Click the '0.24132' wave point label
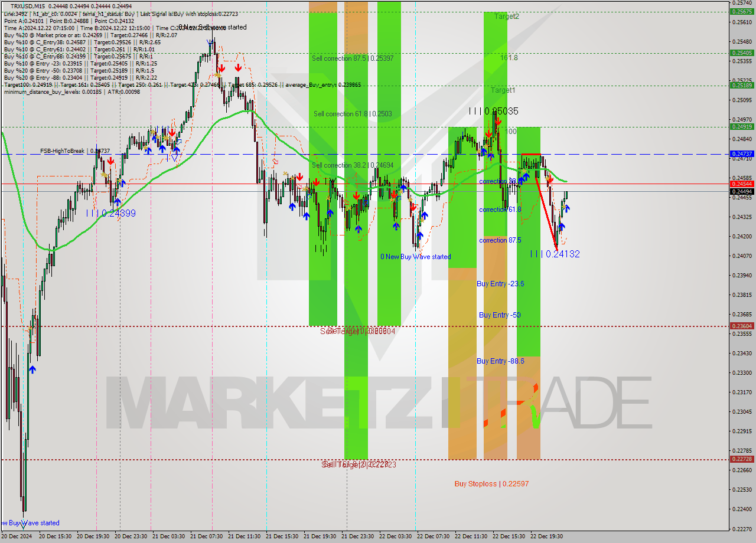The height and width of the screenshot is (543, 756). (555, 254)
